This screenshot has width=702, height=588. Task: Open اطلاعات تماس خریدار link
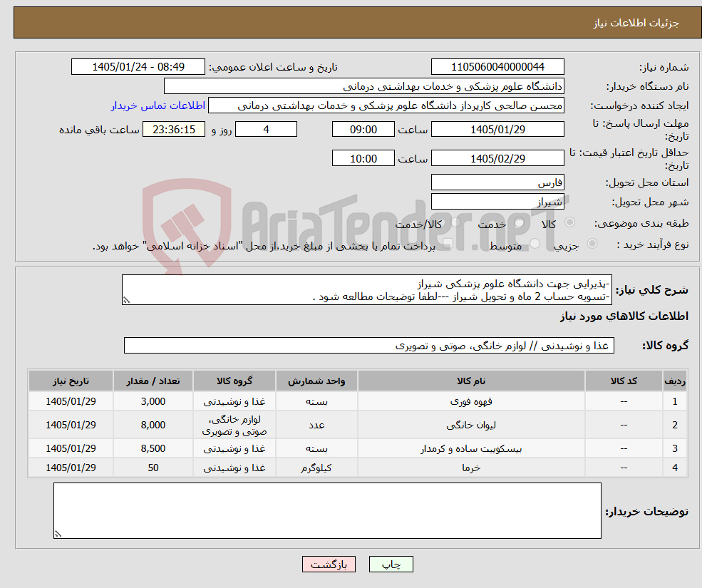click(x=158, y=105)
